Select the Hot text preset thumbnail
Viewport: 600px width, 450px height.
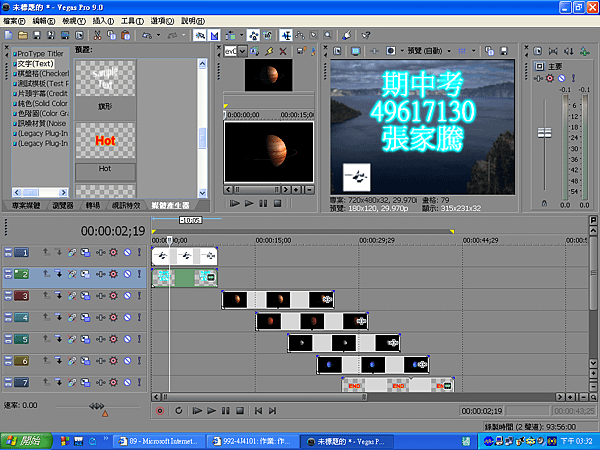(105, 140)
